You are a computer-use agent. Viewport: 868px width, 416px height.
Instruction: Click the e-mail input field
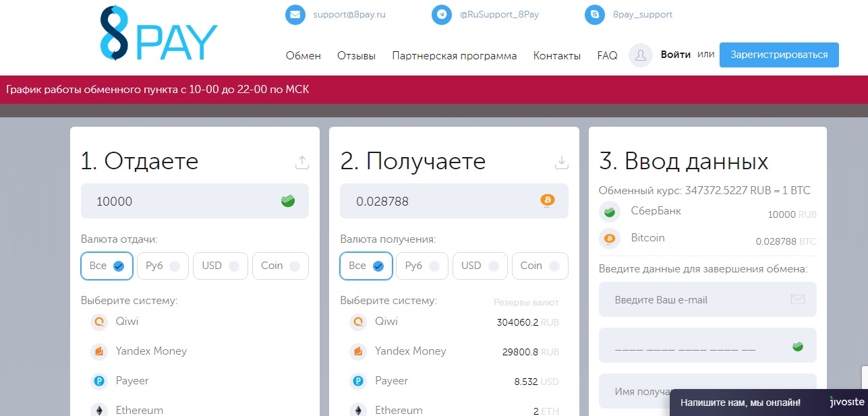(x=698, y=300)
